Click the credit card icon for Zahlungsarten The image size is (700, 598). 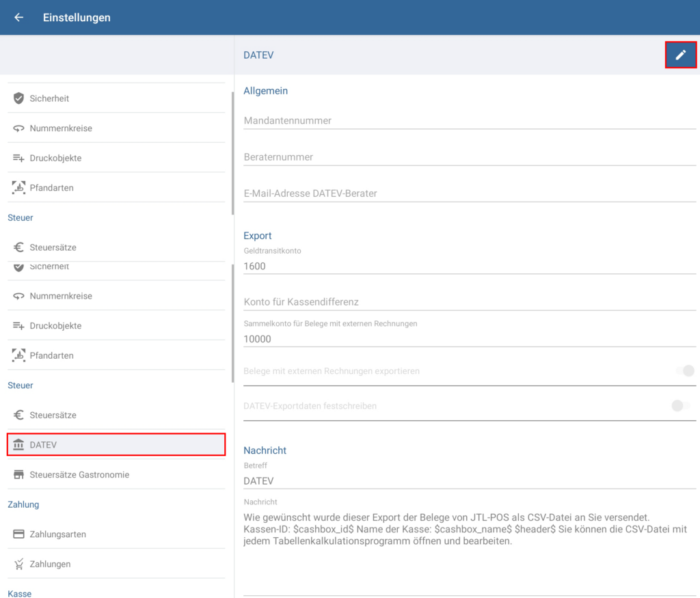click(18, 534)
